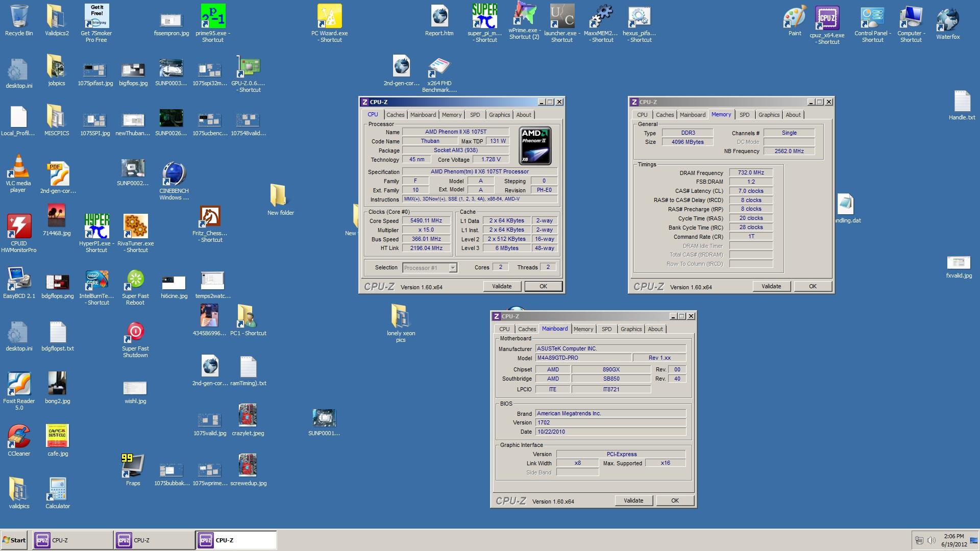The height and width of the screenshot is (551, 980).
Task: Open About tab in Memory window
Action: tap(793, 115)
